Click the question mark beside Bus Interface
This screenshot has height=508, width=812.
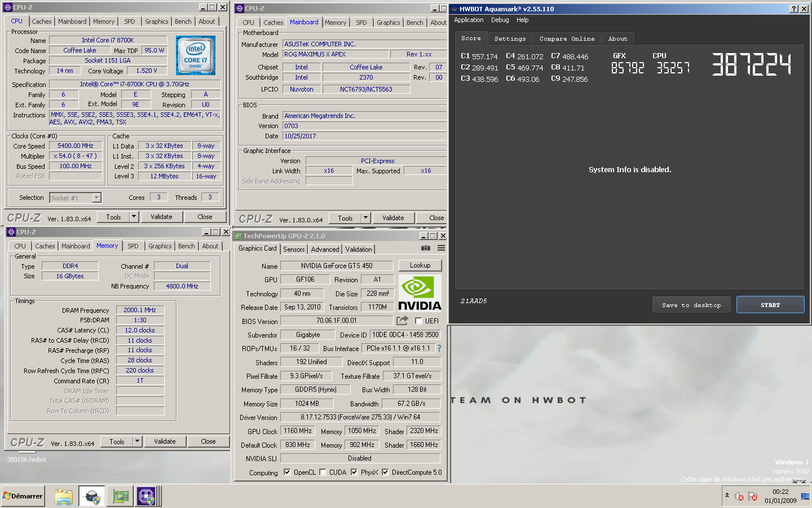(439, 348)
